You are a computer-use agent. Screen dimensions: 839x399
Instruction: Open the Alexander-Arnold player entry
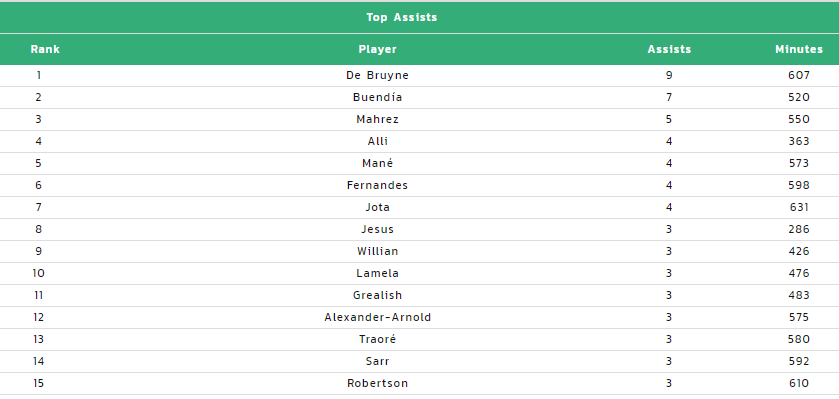pos(377,317)
